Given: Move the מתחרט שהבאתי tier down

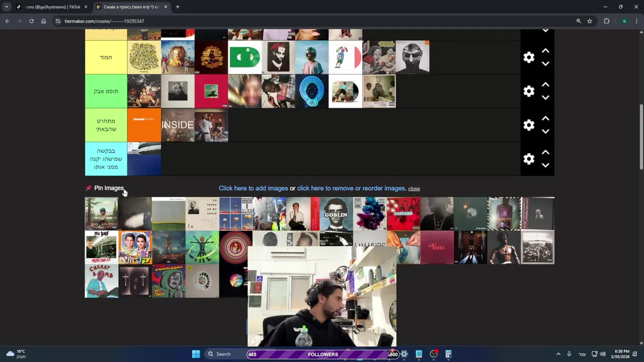Looking at the screenshot, I should tap(545, 131).
